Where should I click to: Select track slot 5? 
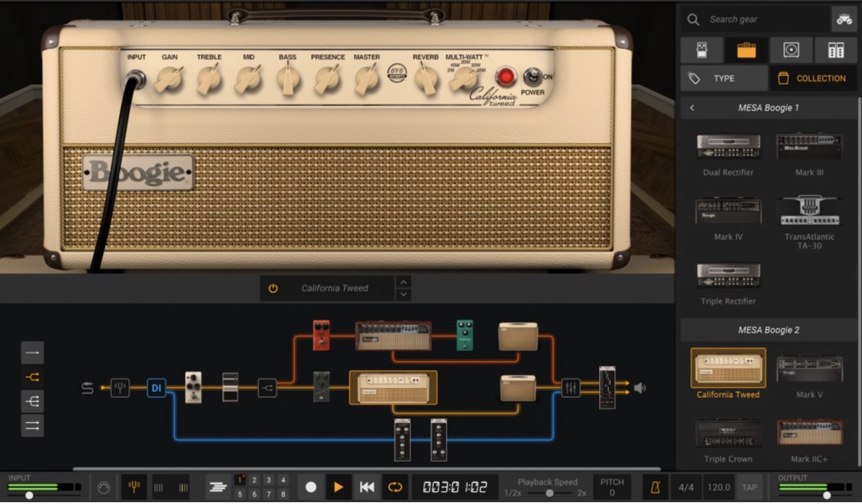[240, 494]
